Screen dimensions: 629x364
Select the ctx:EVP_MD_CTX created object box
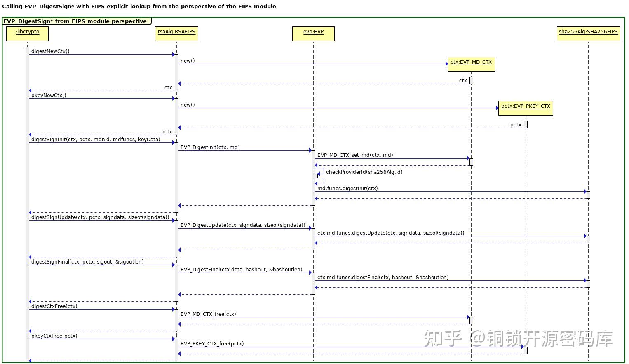[471, 64]
